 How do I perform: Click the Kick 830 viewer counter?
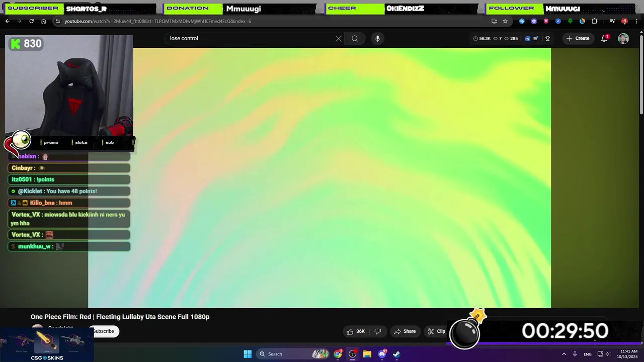click(27, 44)
